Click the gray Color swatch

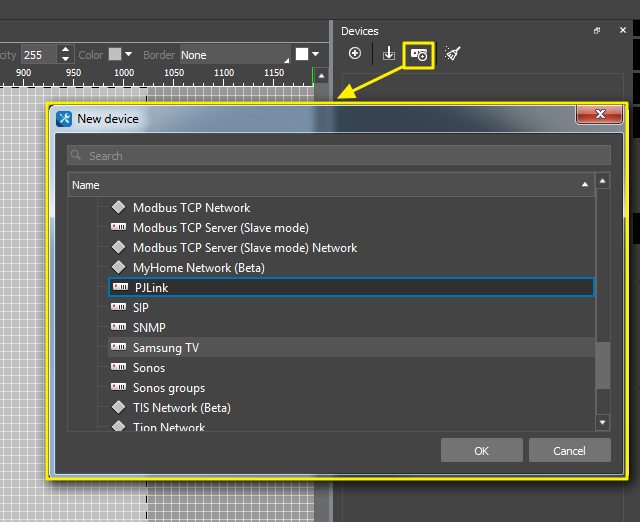pos(115,54)
